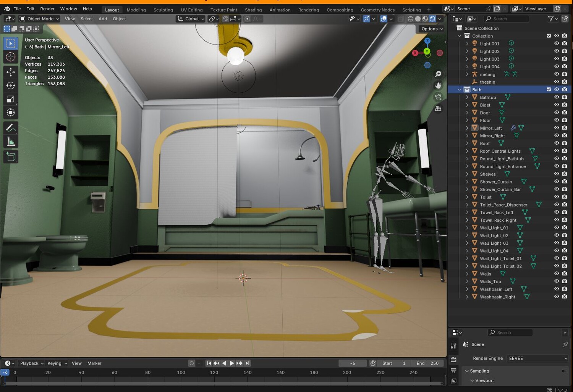This screenshot has width=573, height=392.
Task: Choose the Add Cube tool
Action: [11, 156]
